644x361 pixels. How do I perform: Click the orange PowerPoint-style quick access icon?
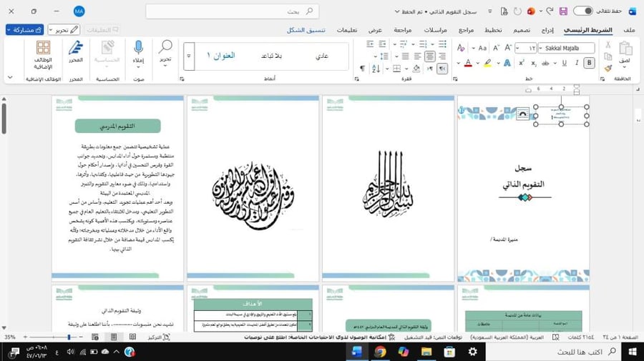click(531, 11)
